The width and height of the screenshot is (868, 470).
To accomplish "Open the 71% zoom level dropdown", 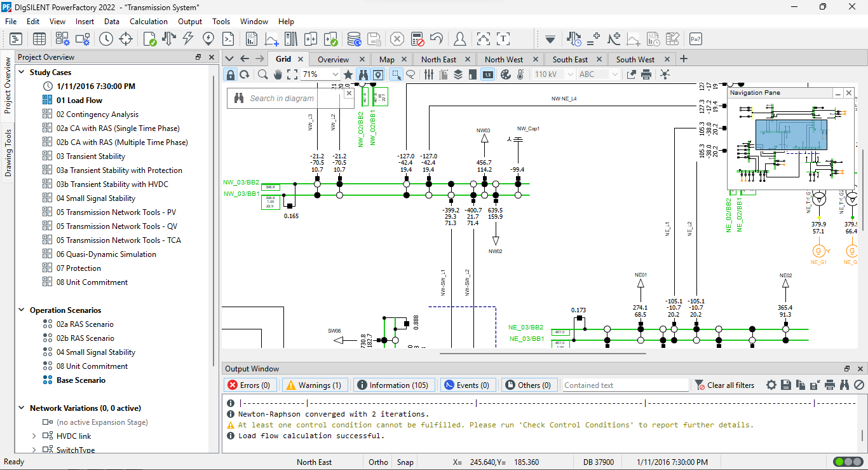I will click(x=336, y=74).
